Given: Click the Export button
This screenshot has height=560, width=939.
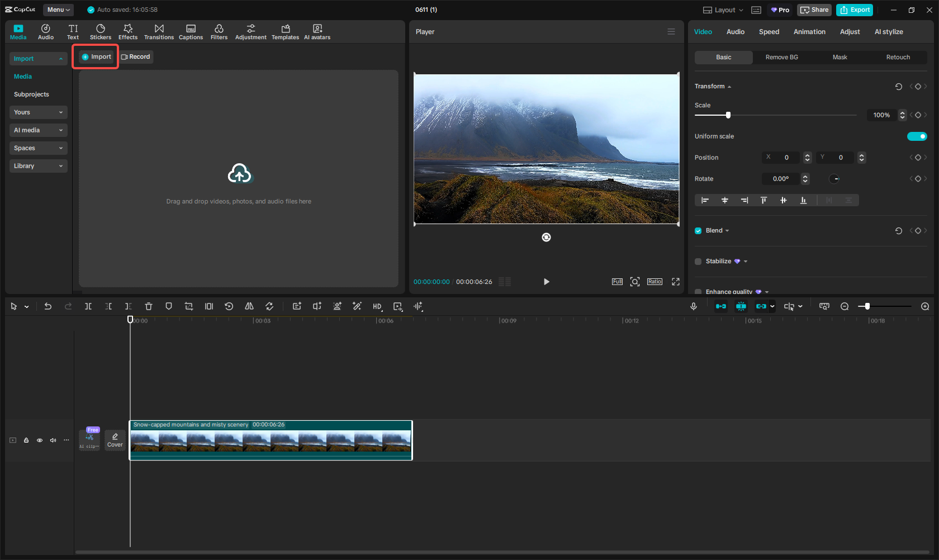Looking at the screenshot, I should click(x=854, y=10).
